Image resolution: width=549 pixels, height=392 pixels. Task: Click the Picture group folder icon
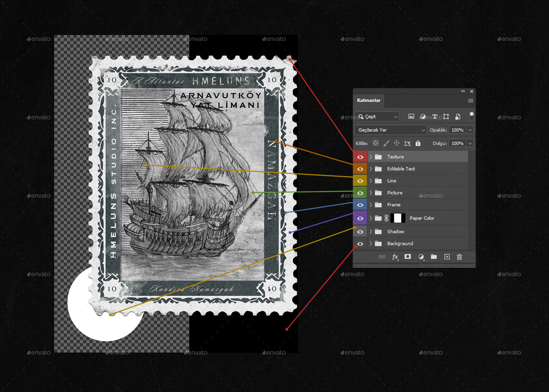(x=378, y=193)
